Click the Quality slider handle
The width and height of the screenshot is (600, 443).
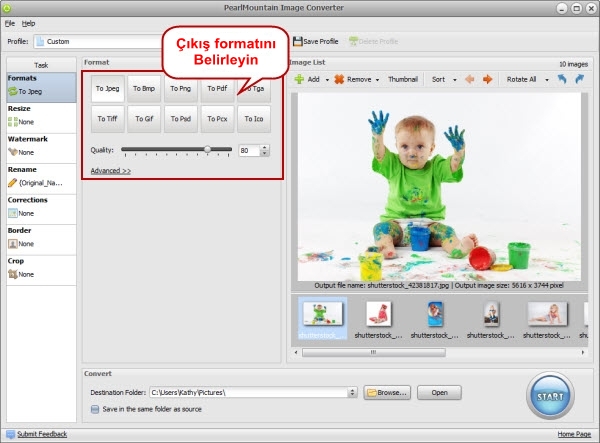[x=208, y=150]
